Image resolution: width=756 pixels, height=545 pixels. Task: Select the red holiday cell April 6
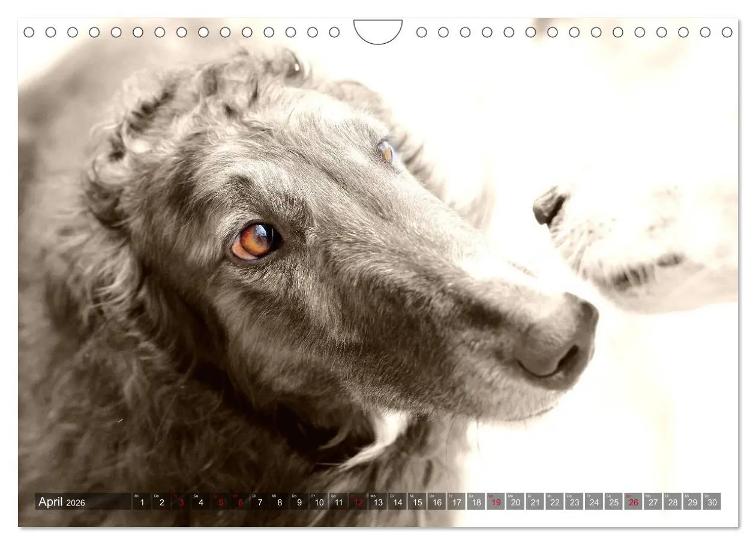click(239, 502)
